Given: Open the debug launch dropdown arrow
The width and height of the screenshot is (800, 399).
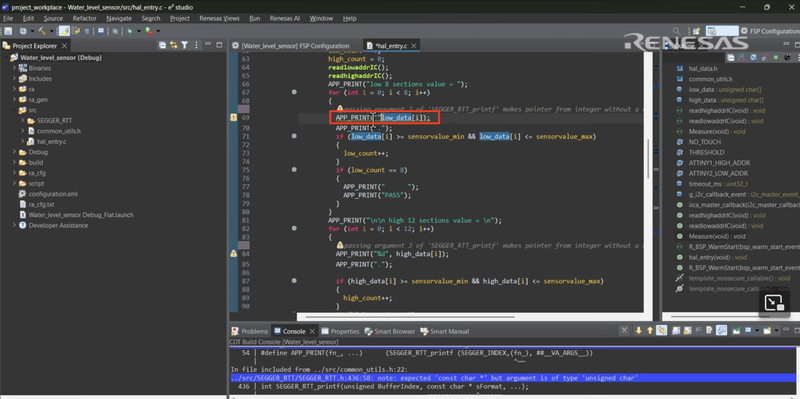Looking at the screenshot, I should click(x=138, y=32).
